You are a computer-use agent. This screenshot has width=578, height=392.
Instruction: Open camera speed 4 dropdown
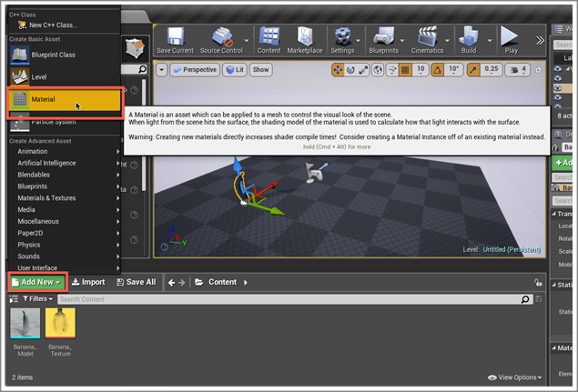pos(518,70)
